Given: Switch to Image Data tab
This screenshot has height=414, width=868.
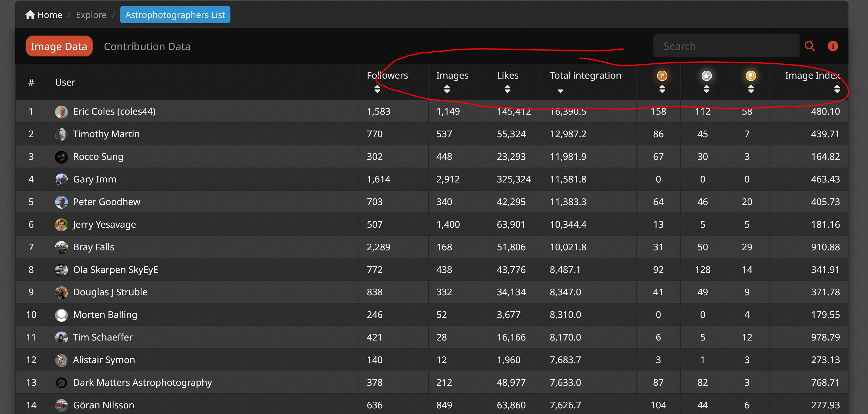Looking at the screenshot, I should 59,46.
